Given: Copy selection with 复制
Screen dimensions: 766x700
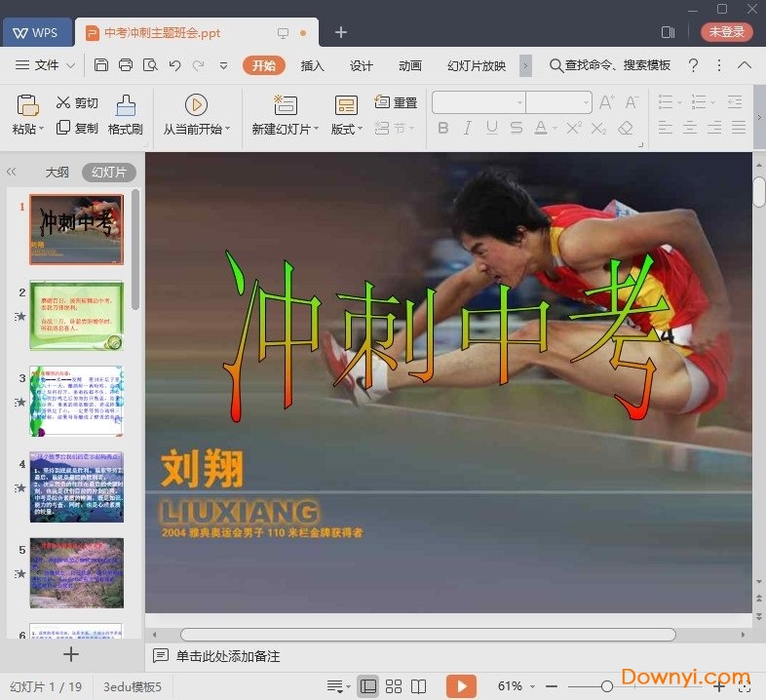Looking at the screenshot, I should pyautogui.click(x=77, y=128).
